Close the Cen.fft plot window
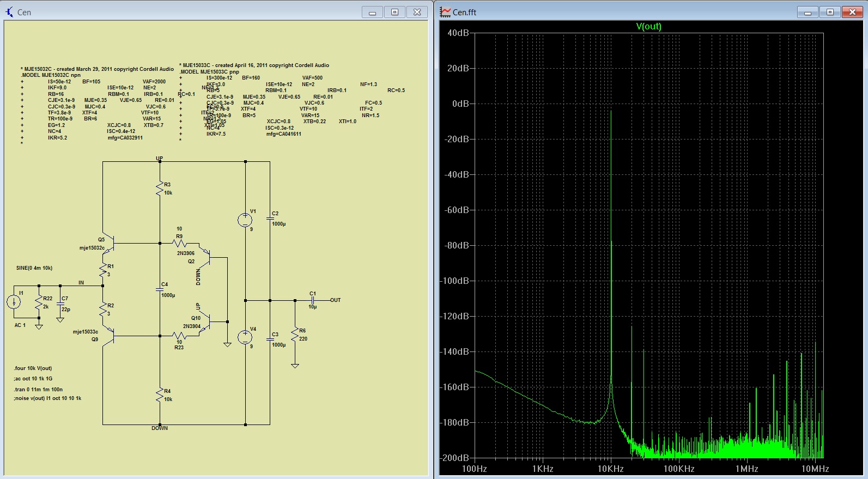 pyautogui.click(x=853, y=12)
